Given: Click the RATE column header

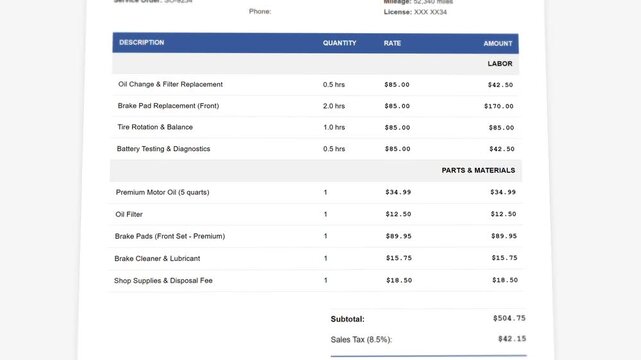Looking at the screenshot, I should [x=392, y=43].
